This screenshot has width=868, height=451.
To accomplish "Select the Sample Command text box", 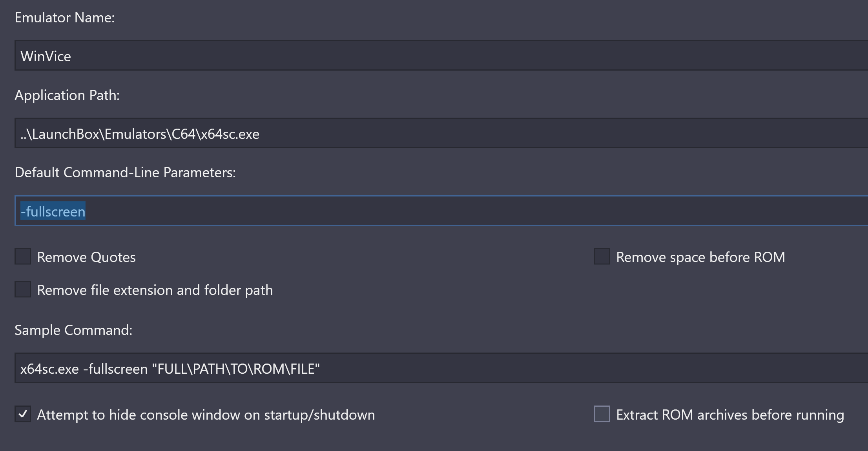I will point(441,368).
